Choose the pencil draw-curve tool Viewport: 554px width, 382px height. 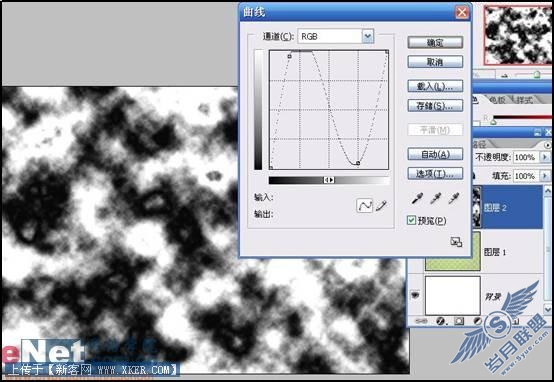[381, 205]
